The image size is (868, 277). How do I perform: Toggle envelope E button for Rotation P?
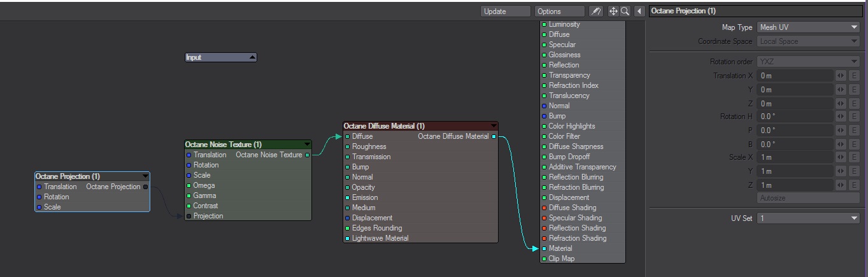tap(855, 131)
